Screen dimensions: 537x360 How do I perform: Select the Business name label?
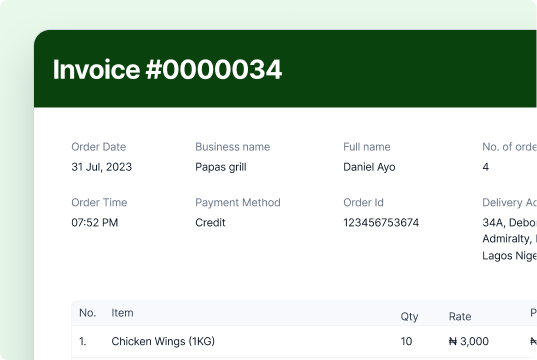(x=233, y=147)
